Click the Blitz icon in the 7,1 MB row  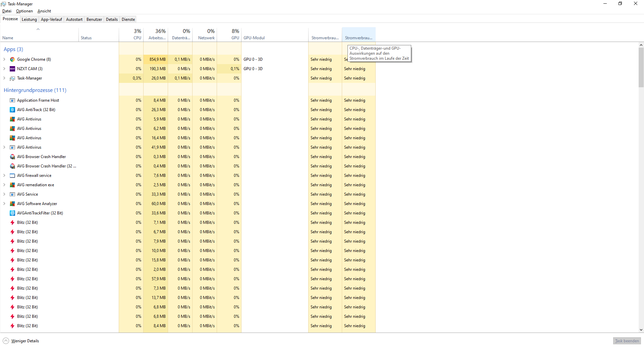[x=12, y=222]
